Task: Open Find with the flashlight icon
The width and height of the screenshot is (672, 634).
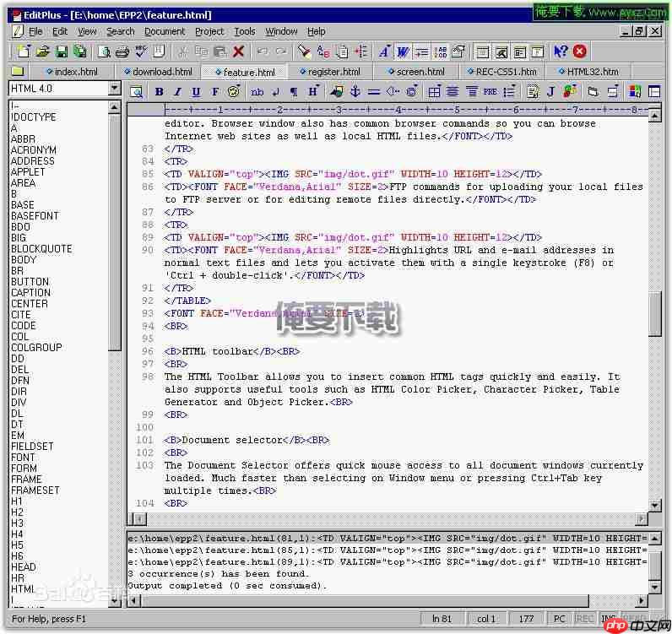Action: coord(304,52)
